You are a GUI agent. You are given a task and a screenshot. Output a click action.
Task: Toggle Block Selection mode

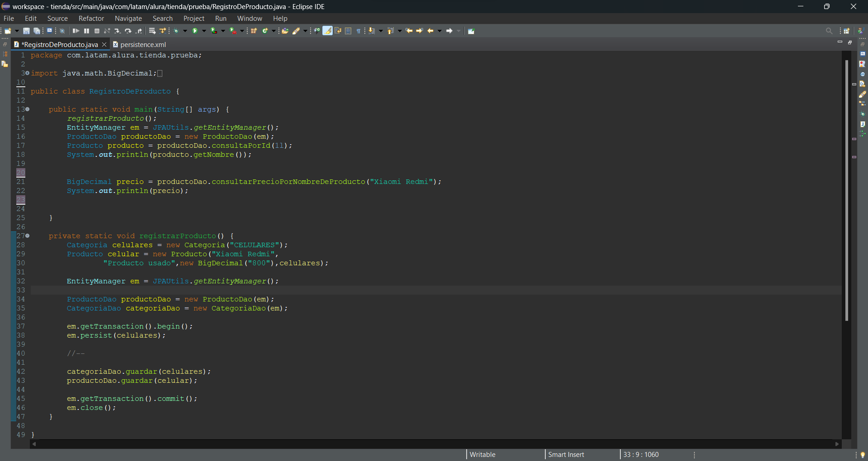[348, 31]
